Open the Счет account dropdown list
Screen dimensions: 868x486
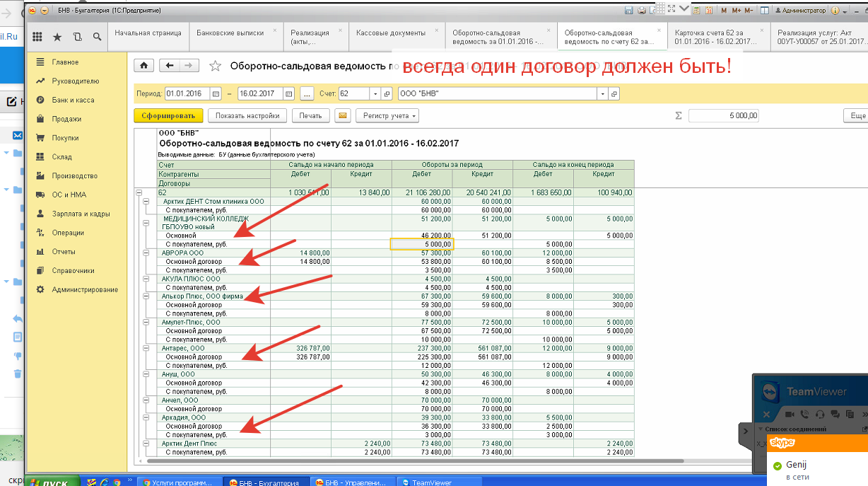[375, 93]
